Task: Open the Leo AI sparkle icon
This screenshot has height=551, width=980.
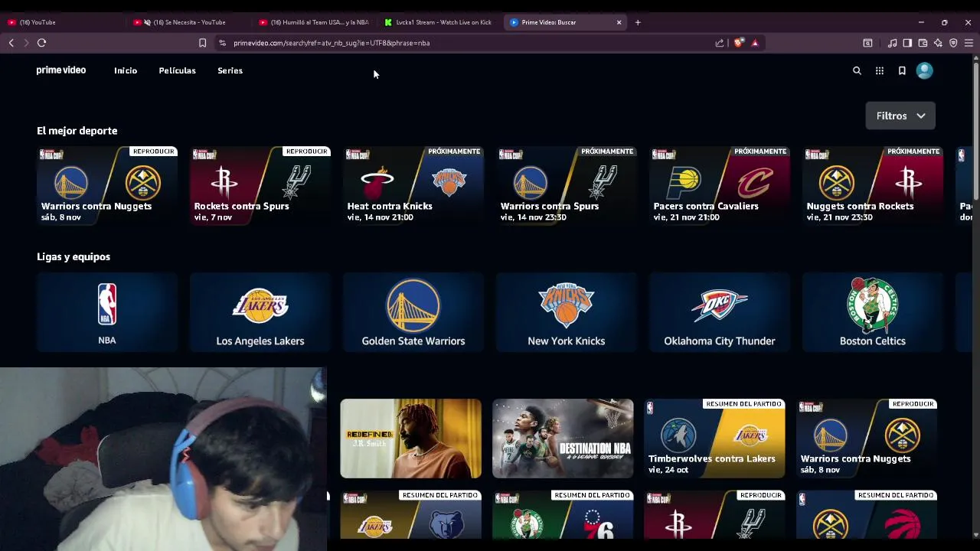Action: click(x=938, y=43)
